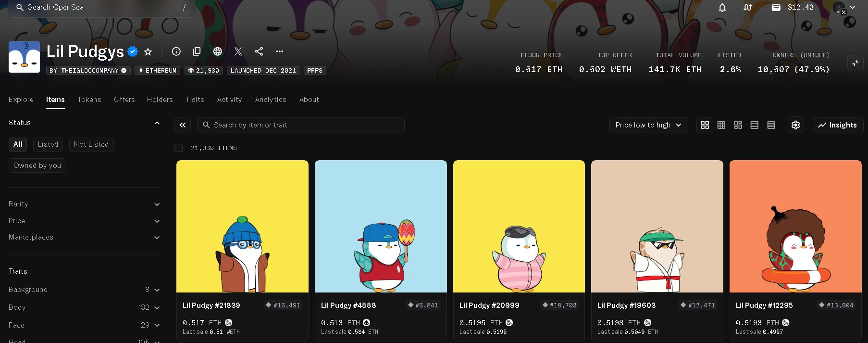868x343 pixels.
Task: Filter status to Not Listed
Action: [x=91, y=144]
